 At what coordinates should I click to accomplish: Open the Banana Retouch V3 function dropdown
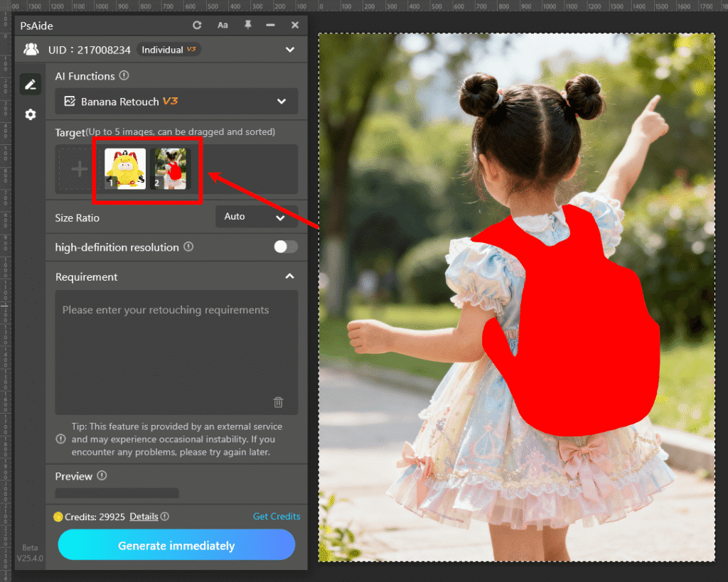pos(281,101)
